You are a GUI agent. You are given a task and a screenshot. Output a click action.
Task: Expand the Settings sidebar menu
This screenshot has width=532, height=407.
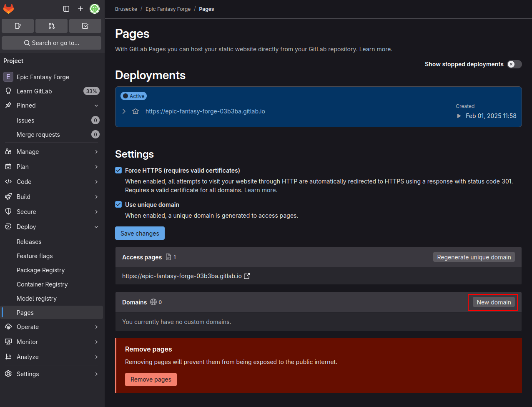[52, 374]
